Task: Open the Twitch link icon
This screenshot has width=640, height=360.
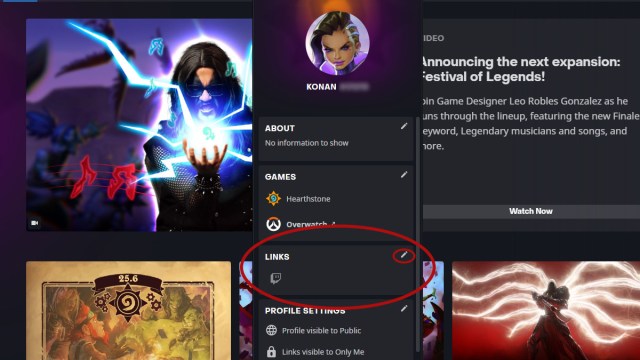Action: [x=276, y=278]
